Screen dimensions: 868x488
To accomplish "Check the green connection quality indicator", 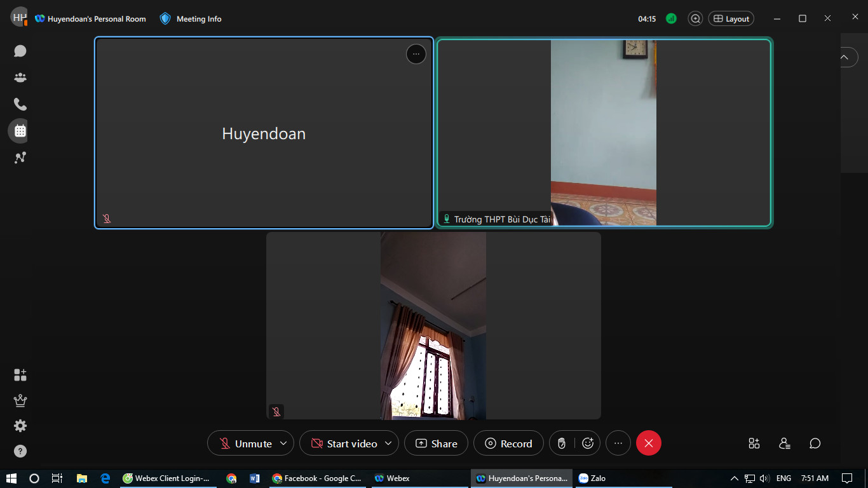I will (x=671, y=19).
